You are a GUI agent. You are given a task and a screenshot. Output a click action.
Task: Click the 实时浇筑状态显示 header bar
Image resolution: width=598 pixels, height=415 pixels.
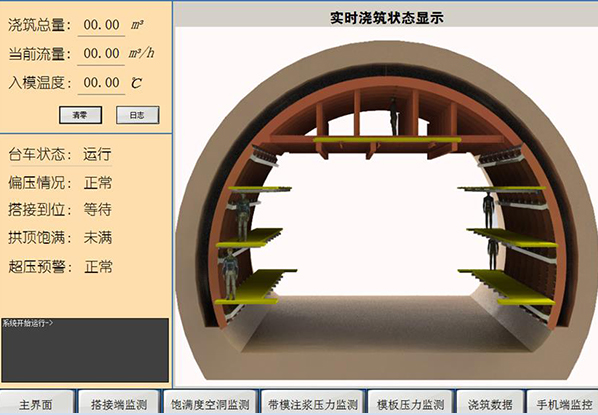tap(386, 18)
